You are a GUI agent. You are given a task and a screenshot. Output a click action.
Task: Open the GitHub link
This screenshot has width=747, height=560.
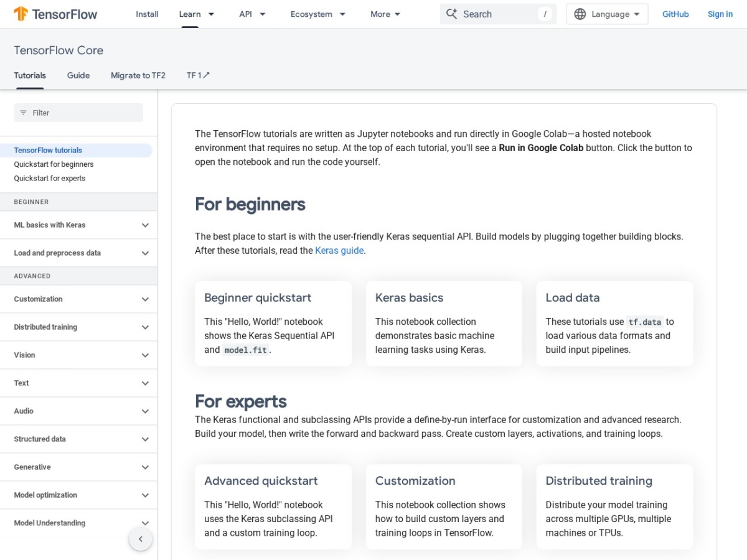[x=675, y=14]
